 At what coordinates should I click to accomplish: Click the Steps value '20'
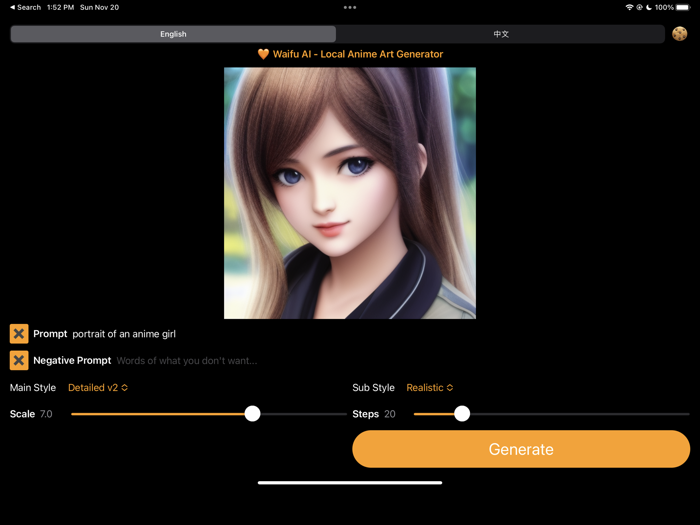(390, 414)
